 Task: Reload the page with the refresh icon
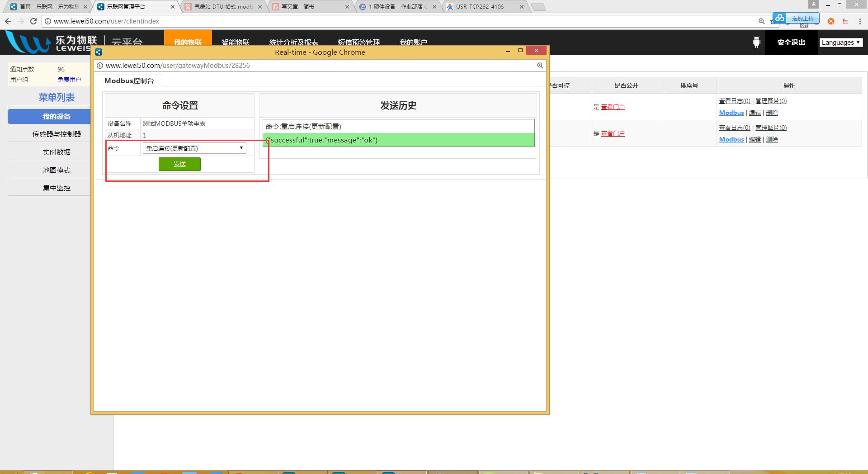click(x=33, y=21)
